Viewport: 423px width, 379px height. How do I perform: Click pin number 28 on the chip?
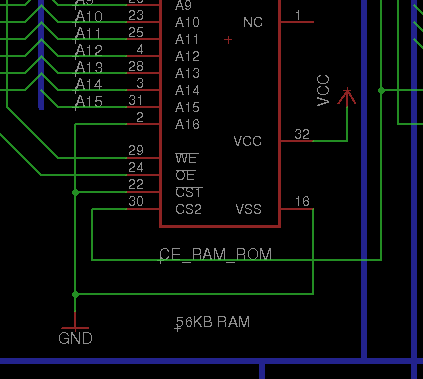(136, 66)
